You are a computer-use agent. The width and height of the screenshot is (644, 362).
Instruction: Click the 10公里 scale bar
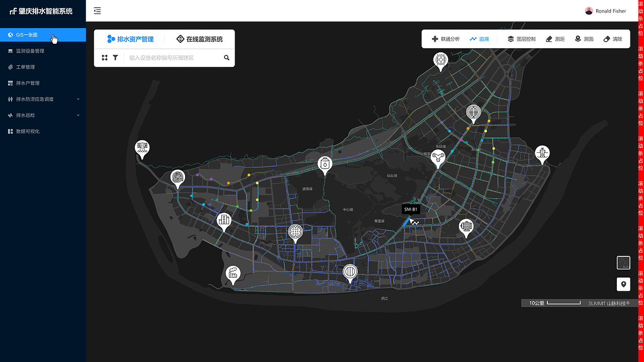(x=554, y=303)
